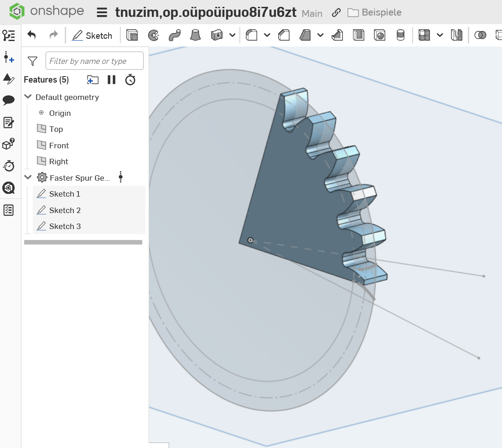Open the performance timer sidebar icon
The height and width of the screenshot is (448, 502).
[x=9, y=166]
